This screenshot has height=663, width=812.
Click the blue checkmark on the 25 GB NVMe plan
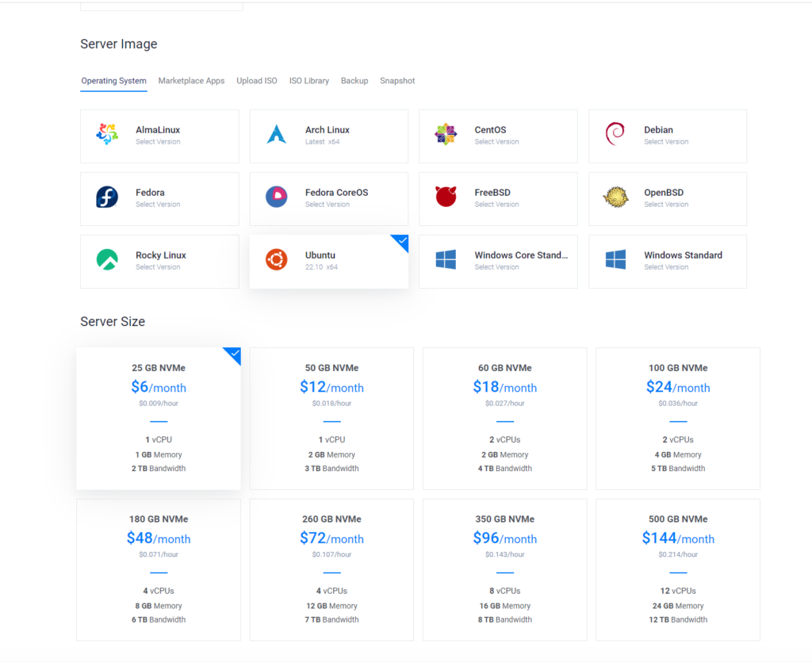(x=235, y=354)
